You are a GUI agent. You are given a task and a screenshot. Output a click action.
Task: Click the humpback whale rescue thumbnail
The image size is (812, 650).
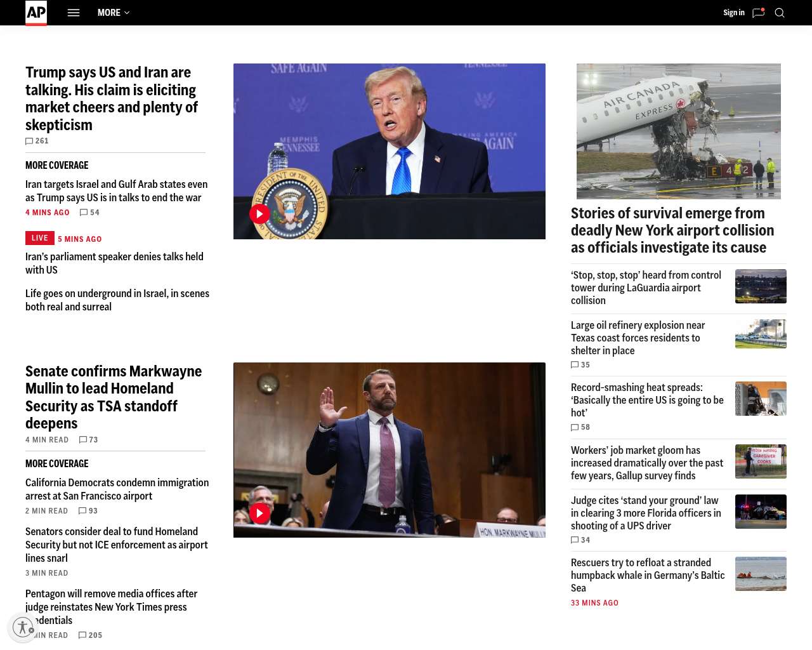(761, 574)
